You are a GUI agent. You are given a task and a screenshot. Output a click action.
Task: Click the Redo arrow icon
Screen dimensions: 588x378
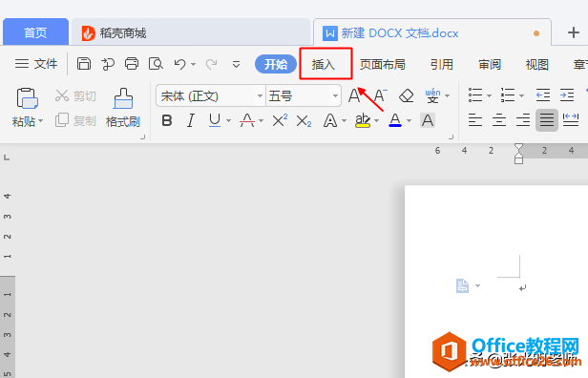(x=211, y=64)
